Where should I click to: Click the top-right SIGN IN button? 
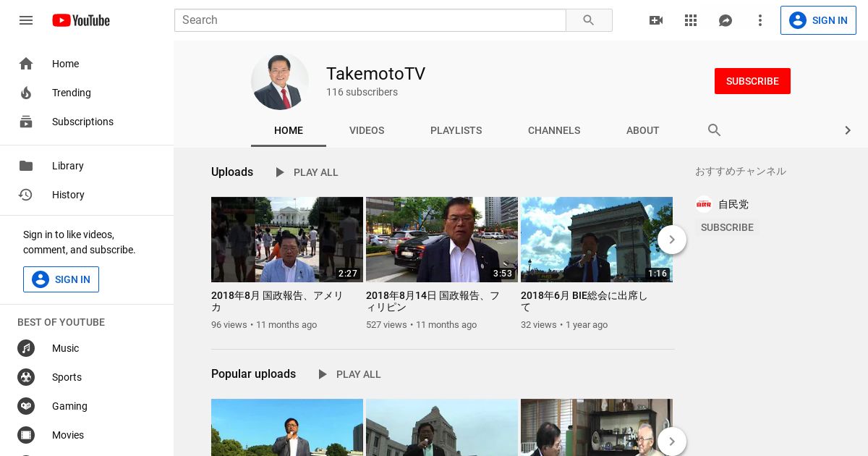point(818,20)
